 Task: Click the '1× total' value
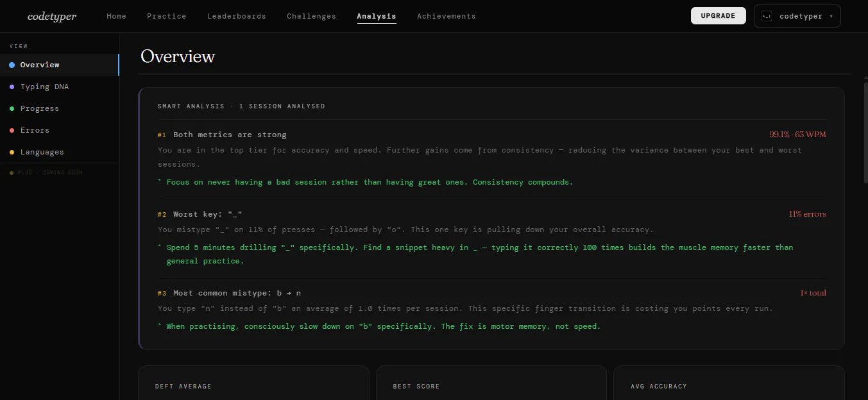813,293
